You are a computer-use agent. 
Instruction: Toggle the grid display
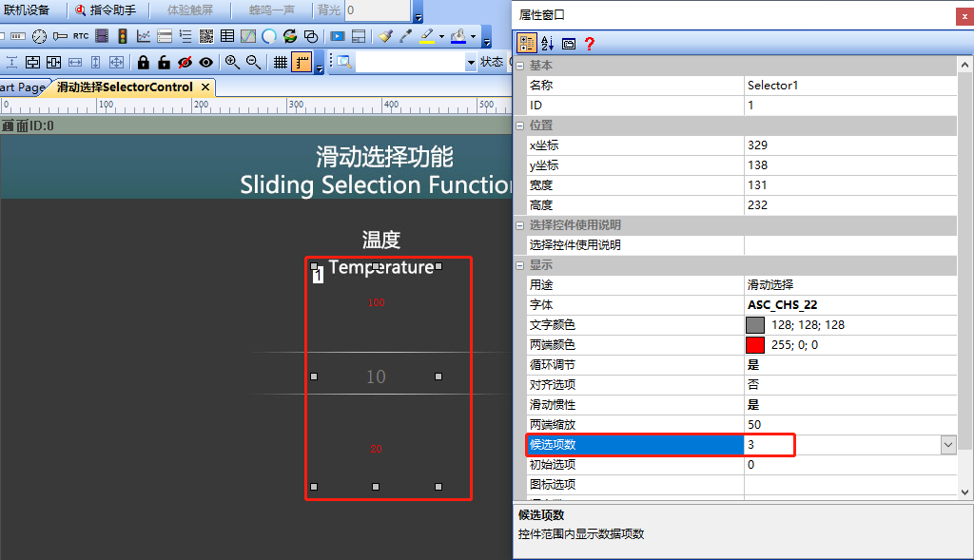coord(281,62)
